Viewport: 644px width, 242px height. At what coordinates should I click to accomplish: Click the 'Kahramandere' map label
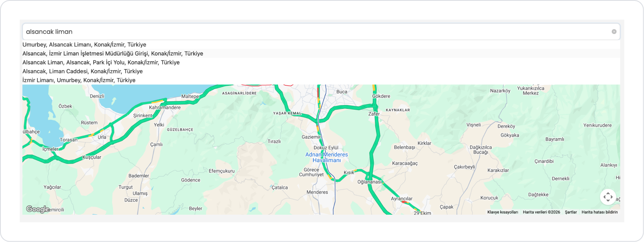(165, 107)
